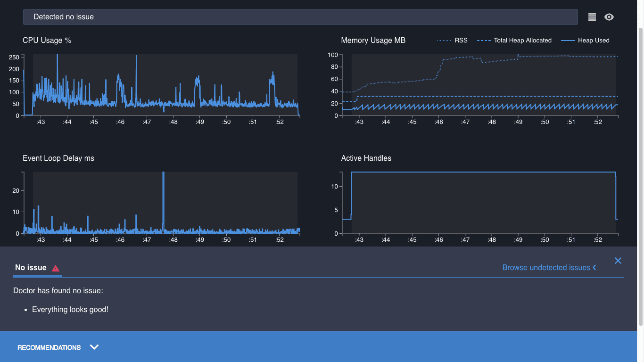Image resolution: width=644 pixels, height=362 pixels.
Task: Click the Active Handles chart area
Action: (x=480, y=203)
